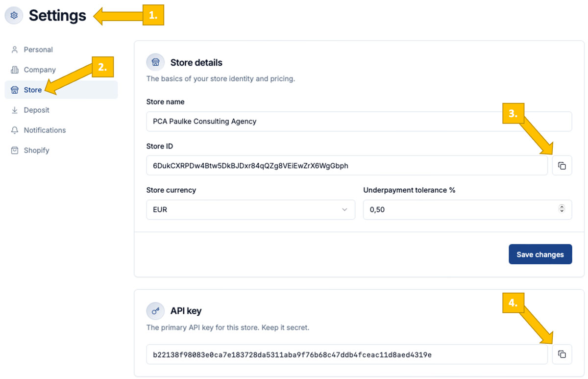
Task: Click the Company building icon in sidebar
Action: point(15,70)
